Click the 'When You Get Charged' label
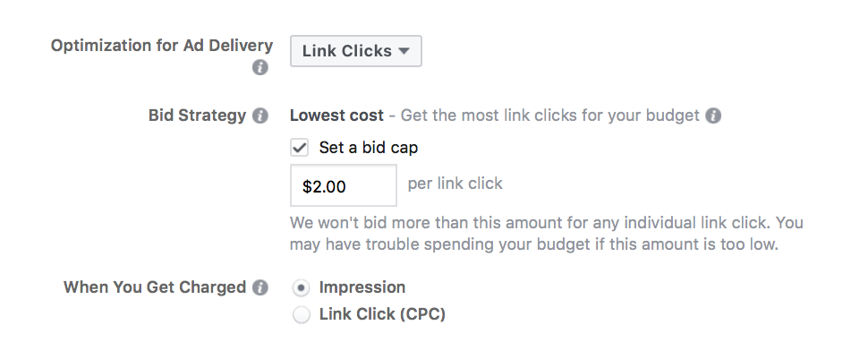Screen dimensions: 868x351 (155, 287)
